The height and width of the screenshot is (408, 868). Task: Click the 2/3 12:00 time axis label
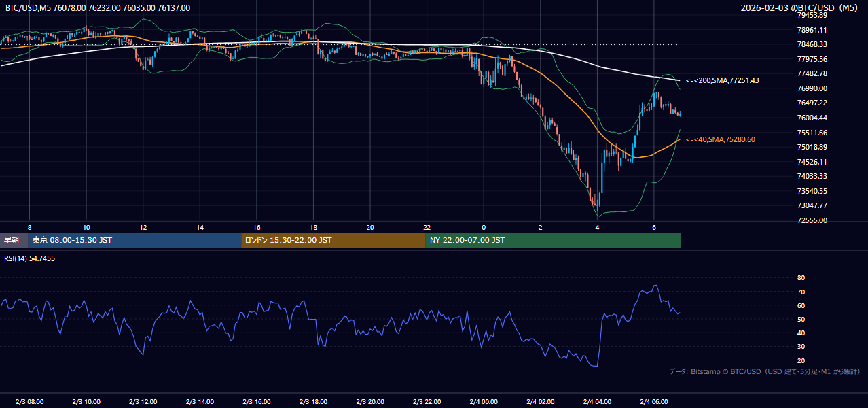point(143,402)
